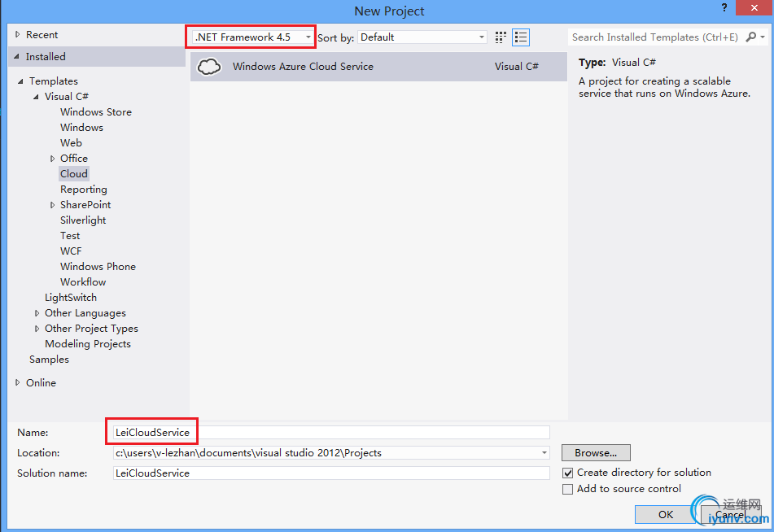This screenshot has height=532, width=774.
Task: Select the Web template category
Action: point(71,142)
